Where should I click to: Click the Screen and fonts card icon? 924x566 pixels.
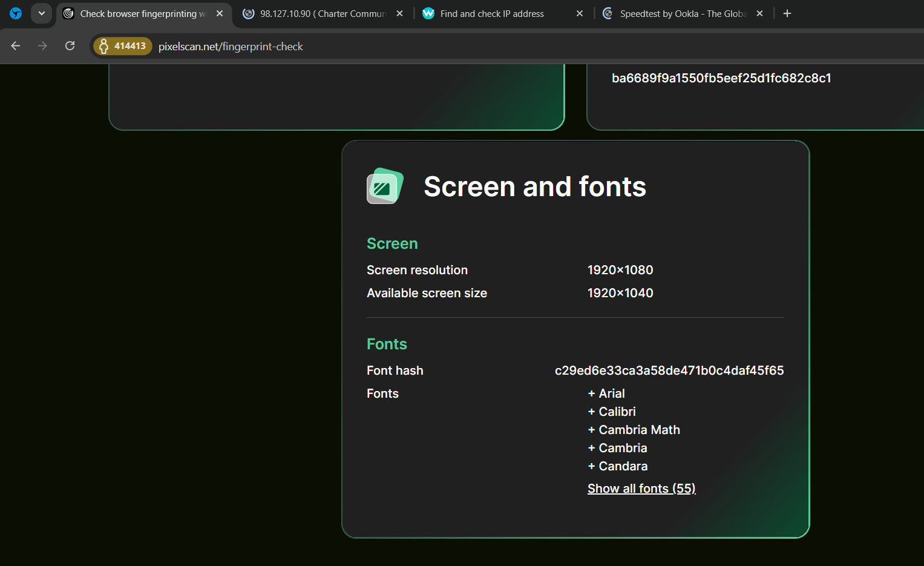click(385, 186)
